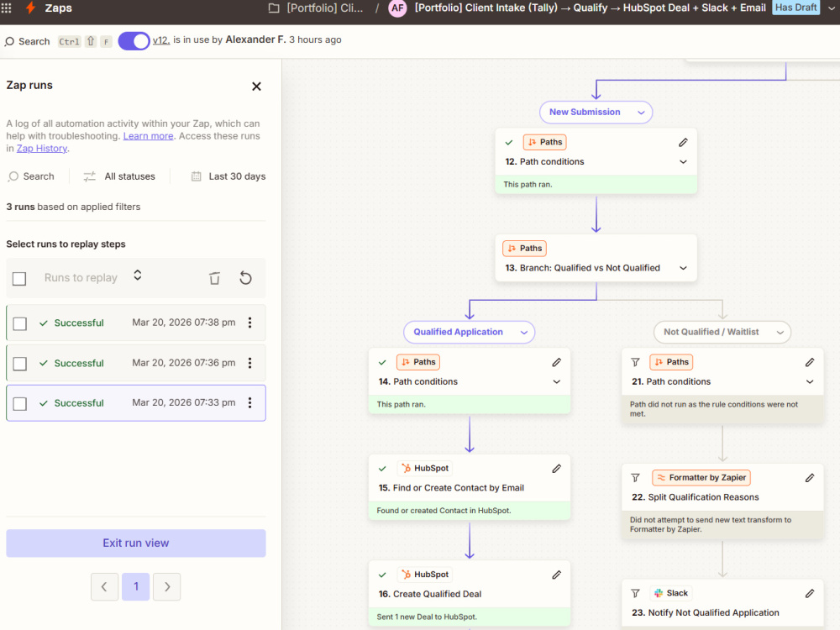Expand step 21 Path conditions chevron
Viewport: 840px width, 630px height.
point(810,382)
